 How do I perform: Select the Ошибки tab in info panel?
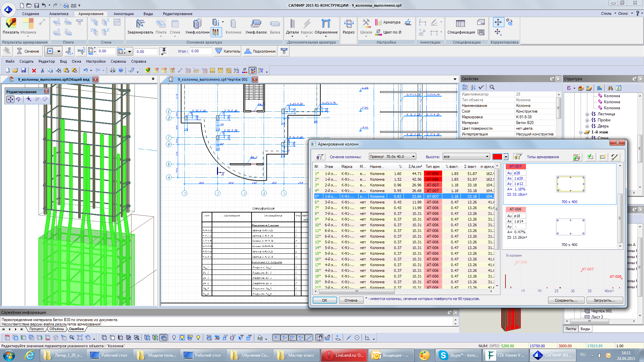tap(76, 329)
